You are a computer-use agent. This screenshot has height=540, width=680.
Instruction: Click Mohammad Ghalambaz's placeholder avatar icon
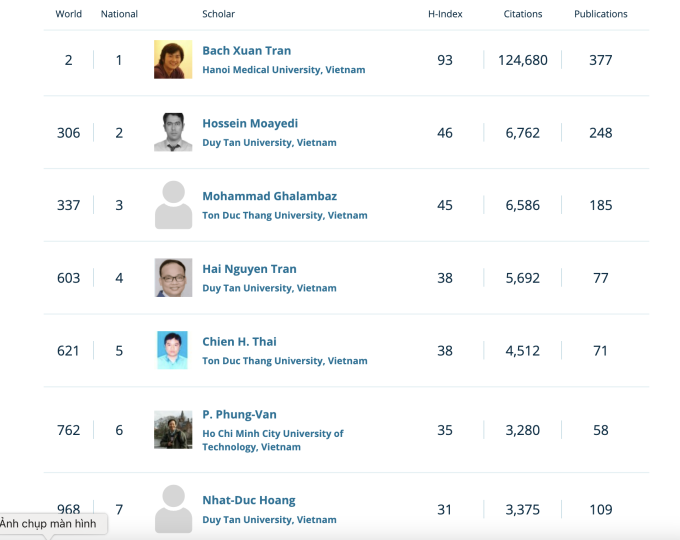pyautogui.click(x=173, y=205)
